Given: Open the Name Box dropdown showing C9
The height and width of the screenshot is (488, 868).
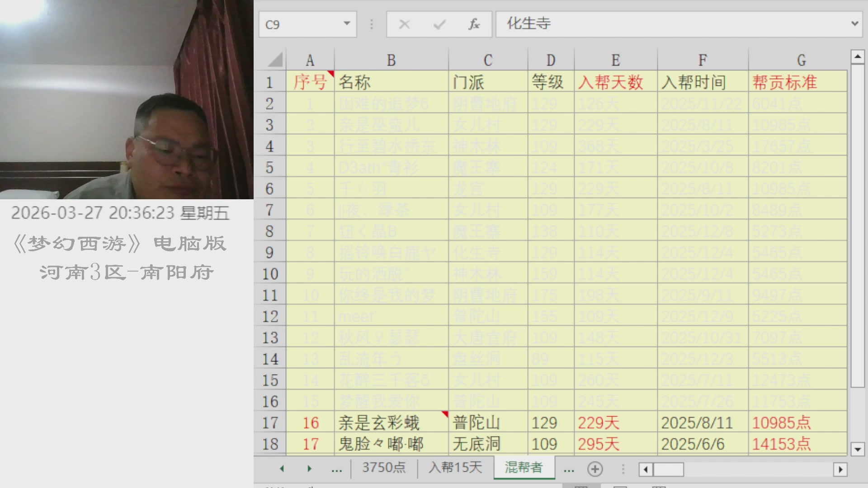Looking at the screenshot, I should pos(346,24).
